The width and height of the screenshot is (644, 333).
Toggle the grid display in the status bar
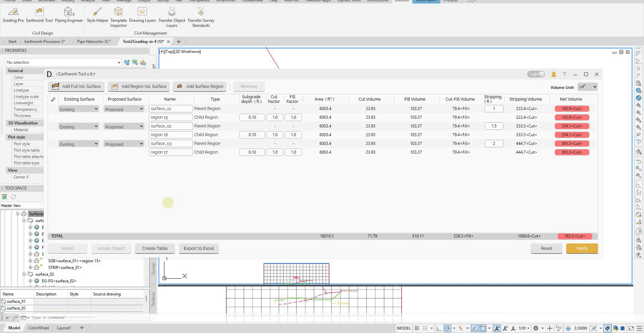pyautogui.click(x=417, y=328)
